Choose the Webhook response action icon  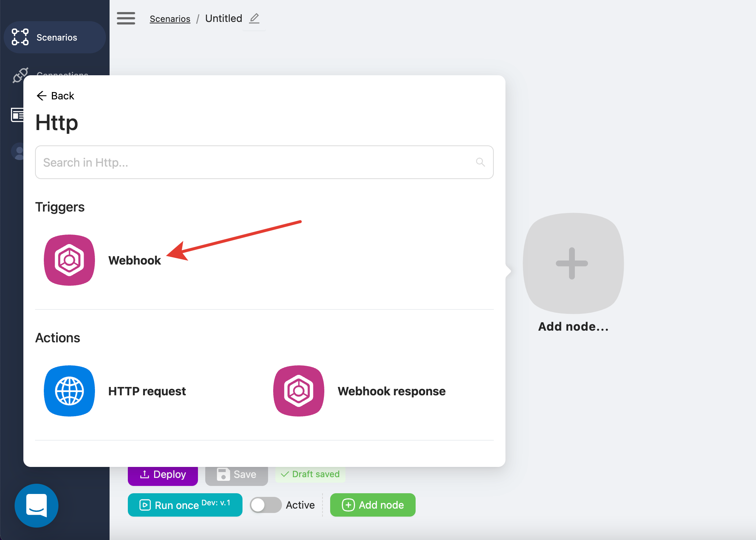coord(299,391)
